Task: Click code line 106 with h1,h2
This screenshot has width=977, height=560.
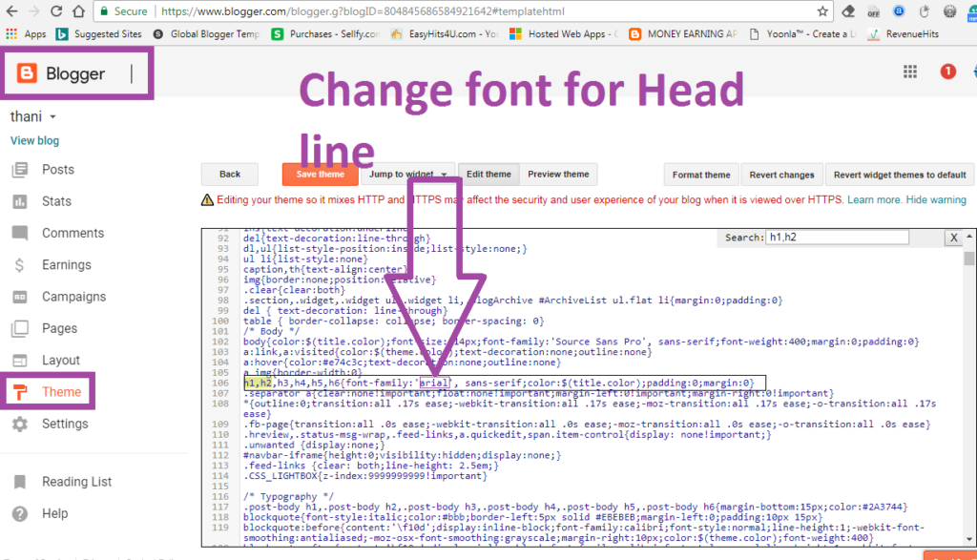Action: [498, 384]
